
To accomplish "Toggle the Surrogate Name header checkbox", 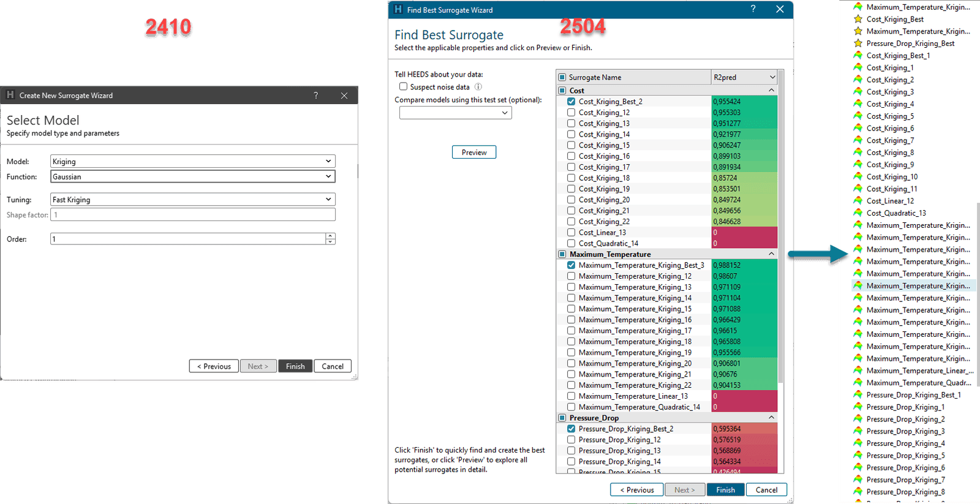I will [x=562, y=77].
